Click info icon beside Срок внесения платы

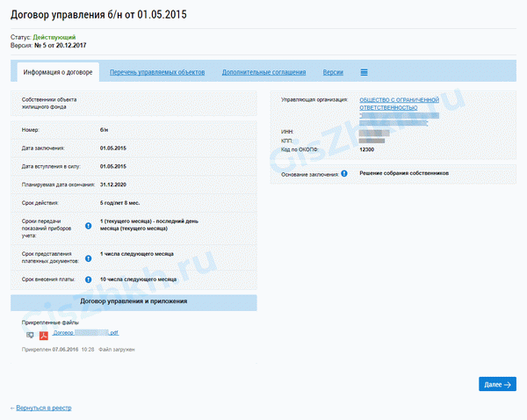88,279
